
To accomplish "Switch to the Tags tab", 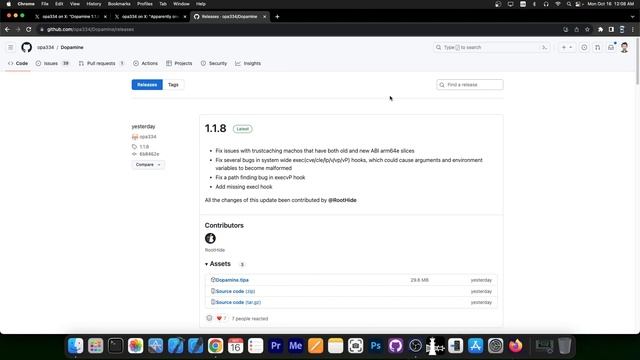I will point(173,84).
